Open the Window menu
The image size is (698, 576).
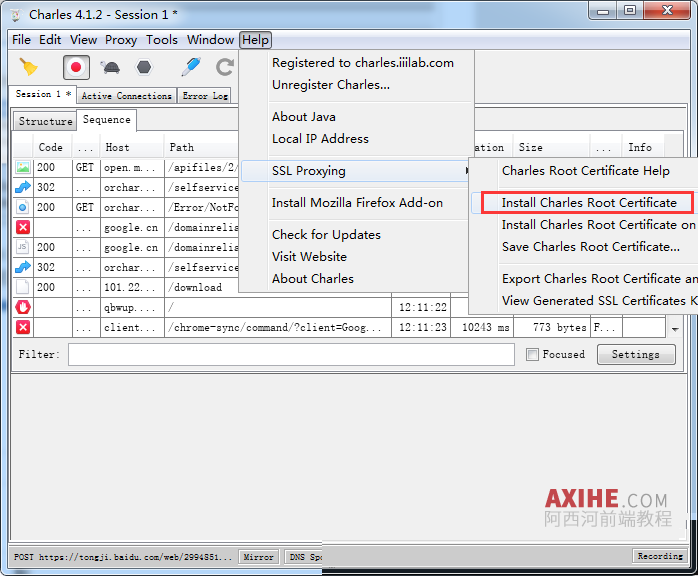click(210, 40)
